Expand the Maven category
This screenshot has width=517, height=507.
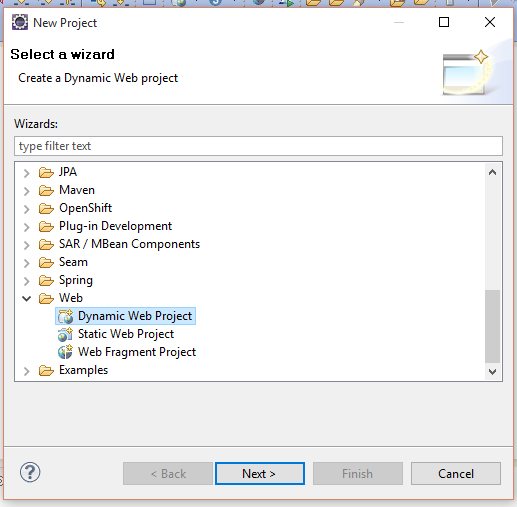(27, 191)
